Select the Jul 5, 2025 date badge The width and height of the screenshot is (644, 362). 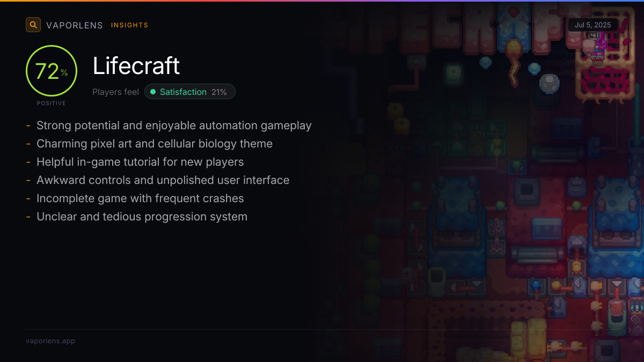click(x=593, y=25)
